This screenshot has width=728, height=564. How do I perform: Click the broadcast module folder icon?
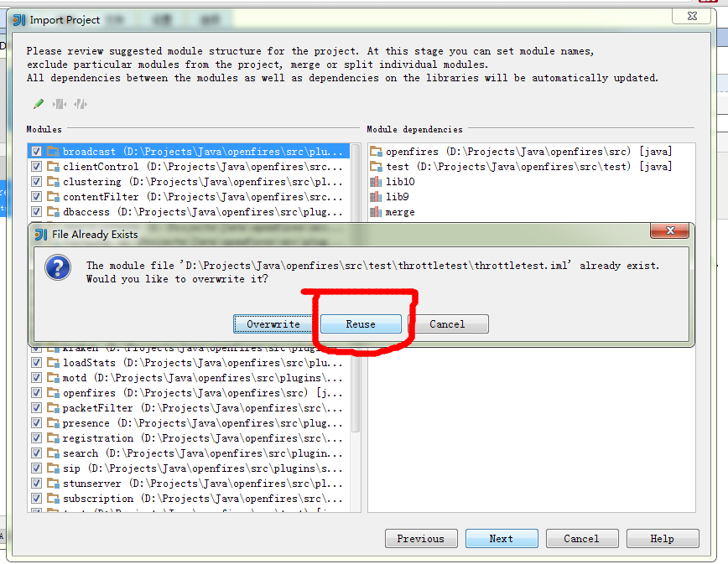coord(52,151)
